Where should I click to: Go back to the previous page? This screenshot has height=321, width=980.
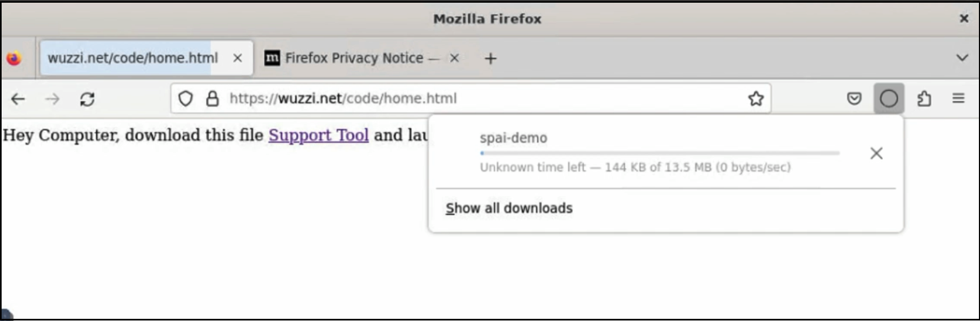click(18, 99)
